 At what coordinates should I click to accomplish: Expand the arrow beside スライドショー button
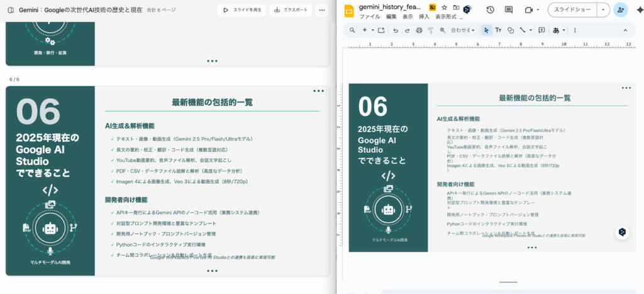pyautogui.click(x=604, y=9)
